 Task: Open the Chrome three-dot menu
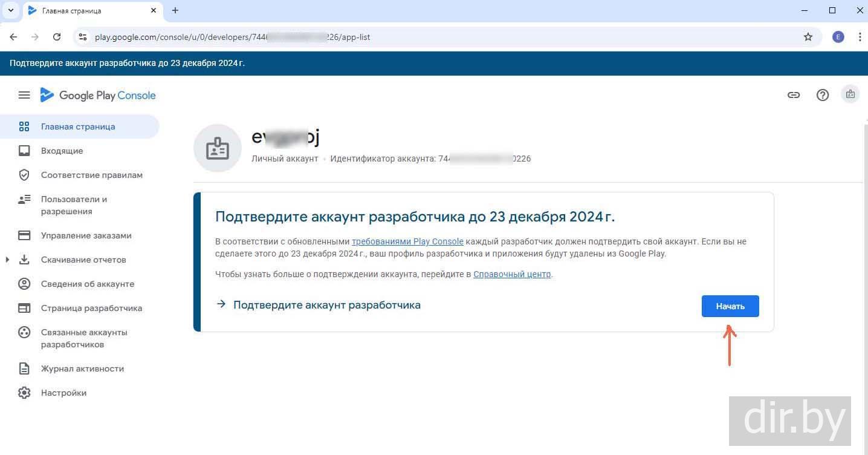pos(860,37)
